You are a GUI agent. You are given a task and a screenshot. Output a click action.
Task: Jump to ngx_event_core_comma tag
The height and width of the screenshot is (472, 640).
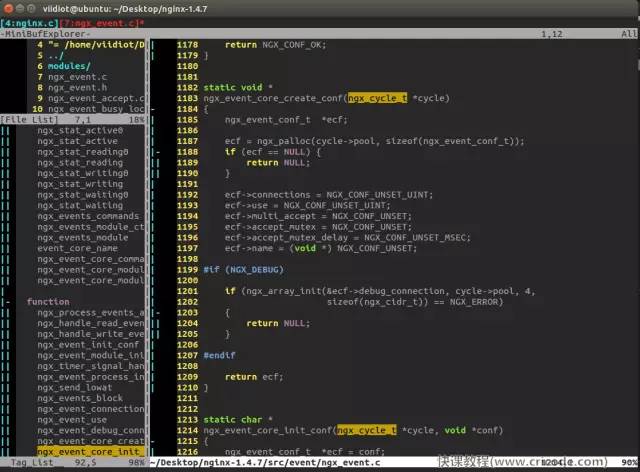click(x=91, y=259)
